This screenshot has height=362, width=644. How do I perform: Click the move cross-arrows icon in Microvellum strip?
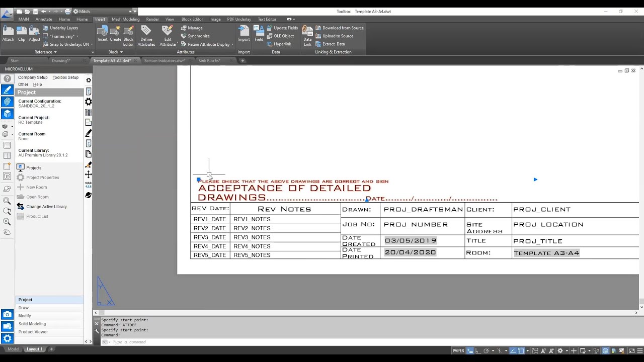pyautogui.click(x=89, y=174)
